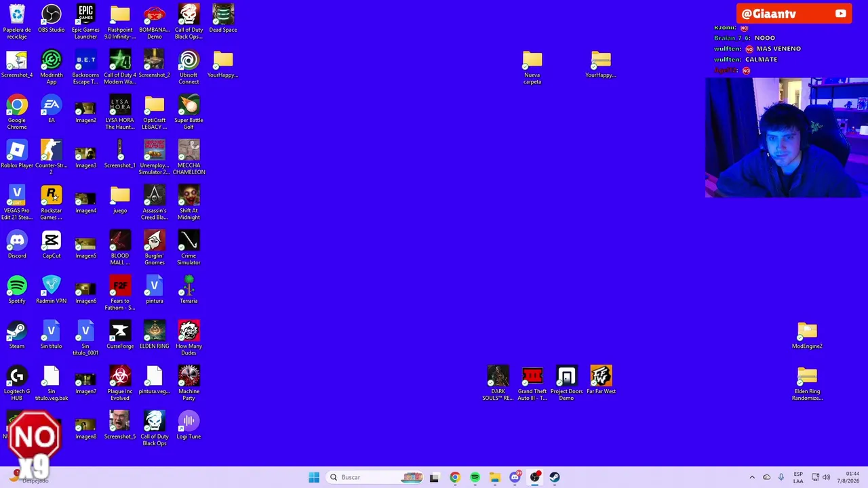Select the LYSA HORA game icon

pyautogui.click(x=120, y=113)
